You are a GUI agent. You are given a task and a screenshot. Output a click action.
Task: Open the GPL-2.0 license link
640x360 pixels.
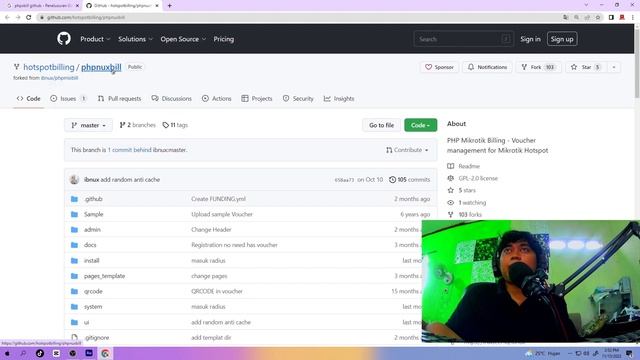coord(478,178)
